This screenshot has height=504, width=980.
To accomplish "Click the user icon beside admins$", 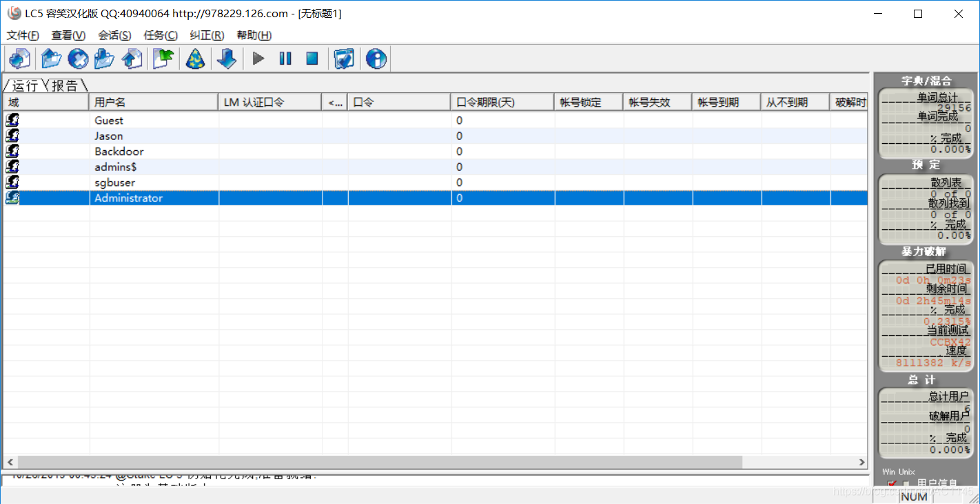I will pyautogui.click(x=12, y=167).
